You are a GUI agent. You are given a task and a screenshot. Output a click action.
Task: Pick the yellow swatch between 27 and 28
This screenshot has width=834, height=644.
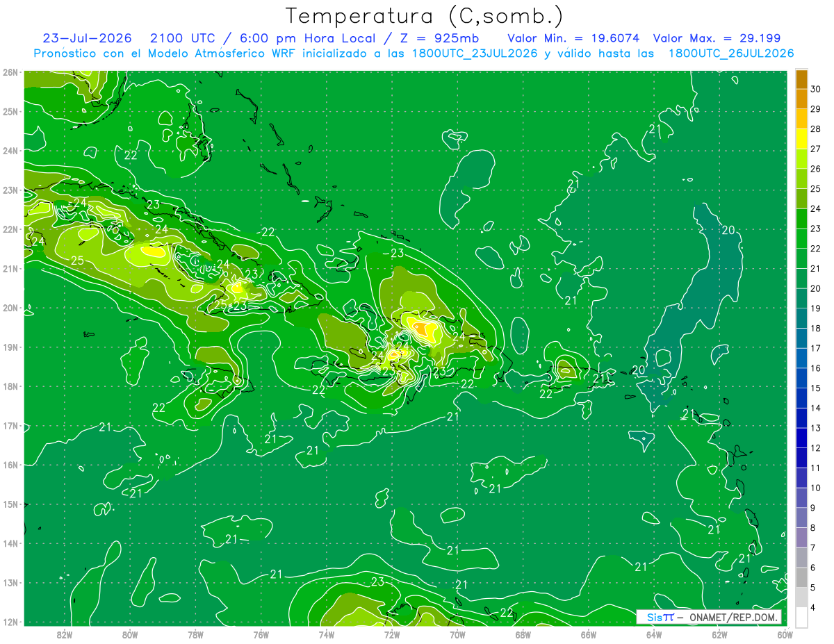coord(801,138)
